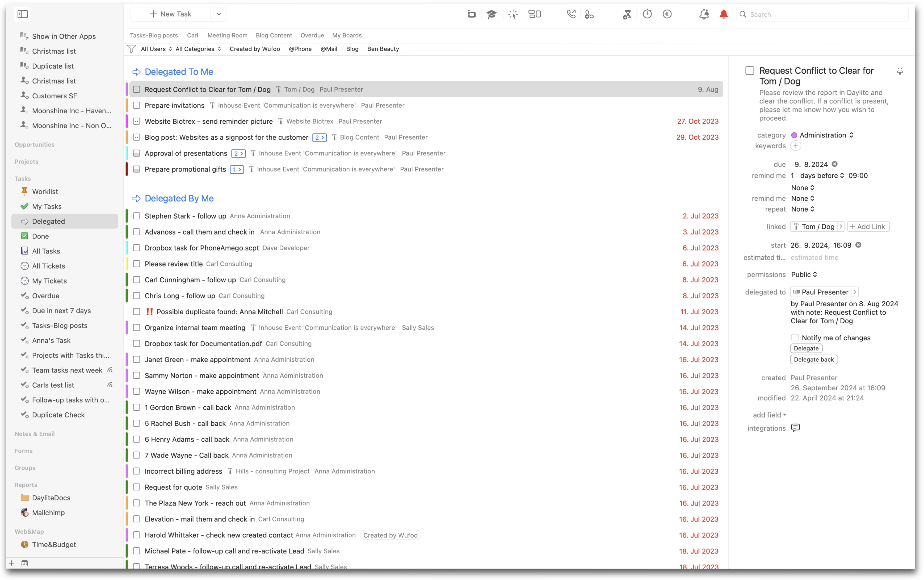Image resolution: width=924 pixels, height=580 pixels.
Task: Switch to the Meeting Room tab
Action: 227,35
